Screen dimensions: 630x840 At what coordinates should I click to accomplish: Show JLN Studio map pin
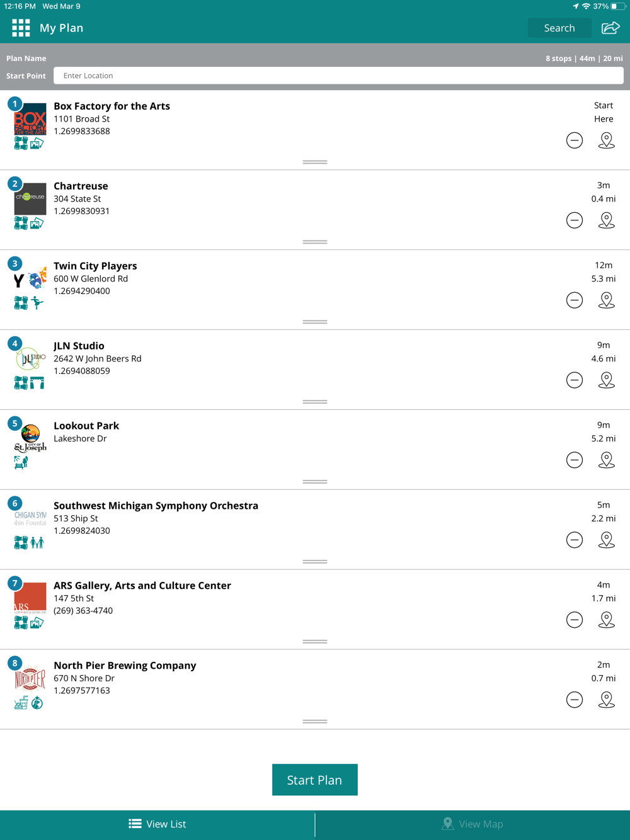[x=606, y=380]
